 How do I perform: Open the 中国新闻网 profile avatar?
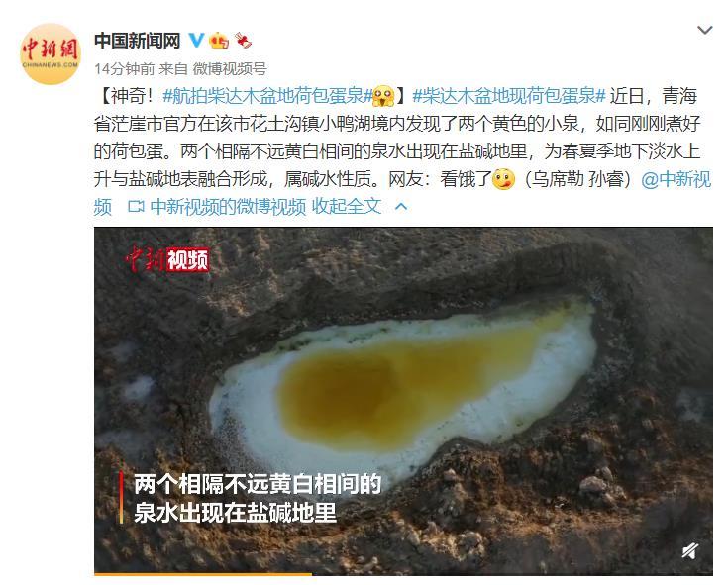[51, 53]
